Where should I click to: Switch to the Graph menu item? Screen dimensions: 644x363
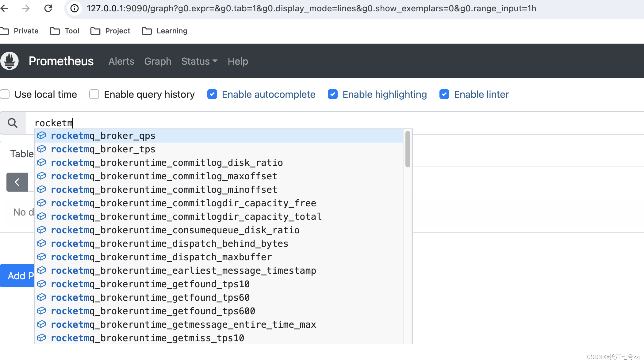click(x=158, y=61)
